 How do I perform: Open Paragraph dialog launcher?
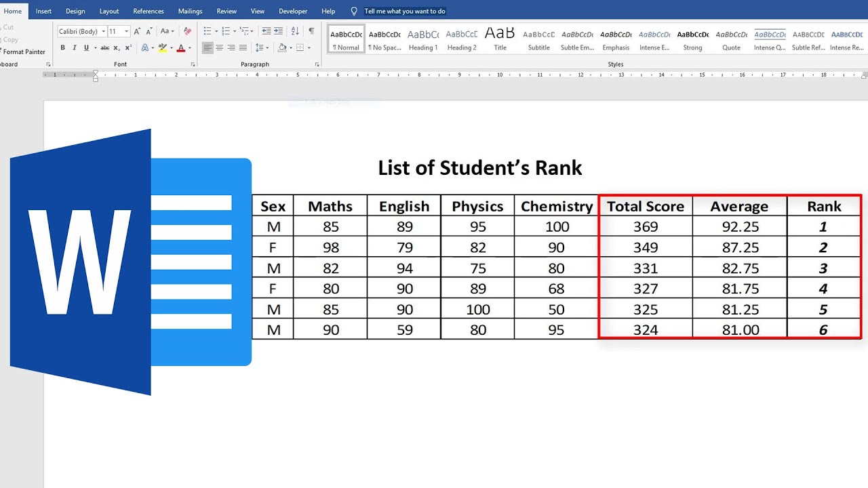pyautogui.click(x=317, y=64)
